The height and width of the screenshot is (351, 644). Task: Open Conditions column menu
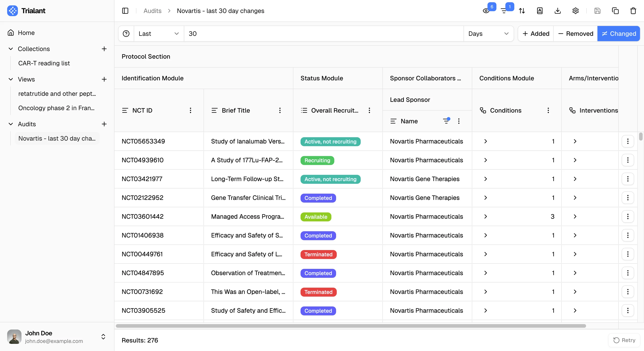[548, 110]
